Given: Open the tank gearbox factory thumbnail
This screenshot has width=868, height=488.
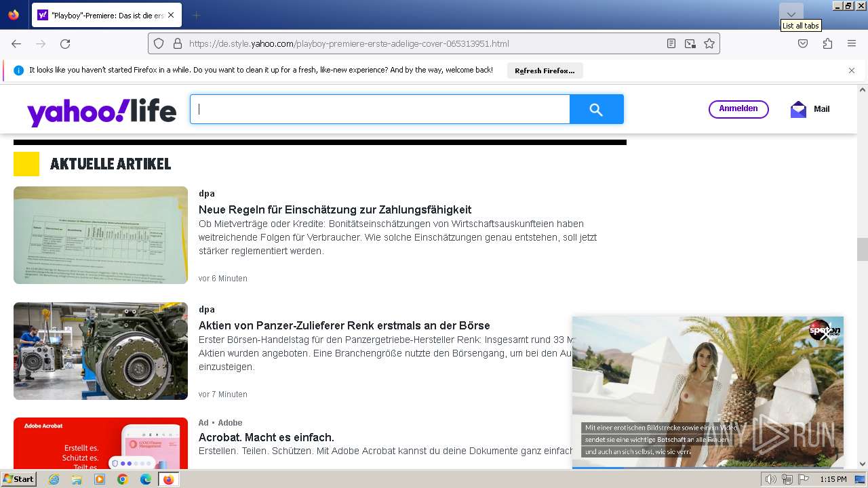Looking at the screenshot, I should [100, 351].
